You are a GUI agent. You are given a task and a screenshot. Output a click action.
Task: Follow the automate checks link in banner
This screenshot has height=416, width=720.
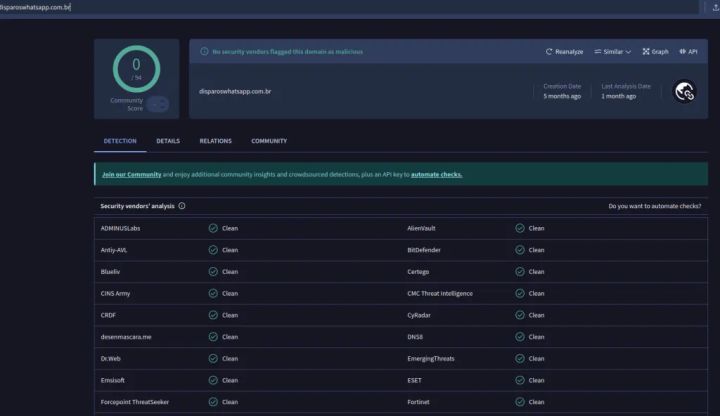[x=437, y=174]
